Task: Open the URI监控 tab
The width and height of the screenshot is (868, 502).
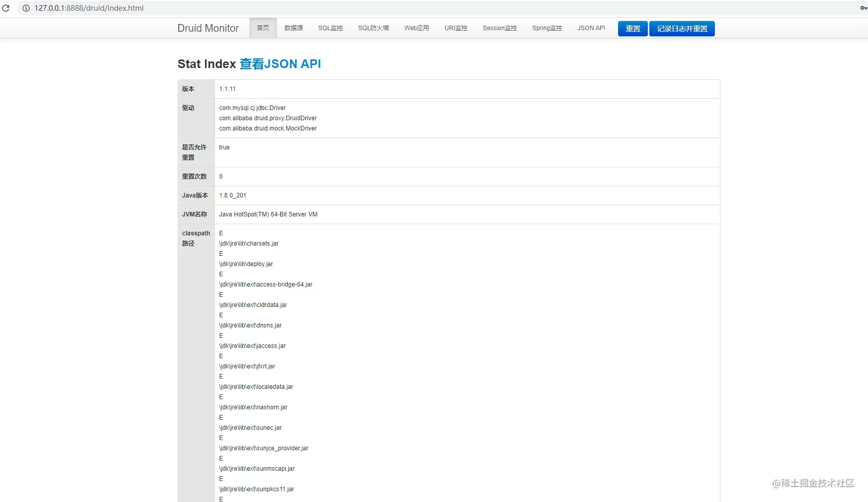Action: click(456, 28)
